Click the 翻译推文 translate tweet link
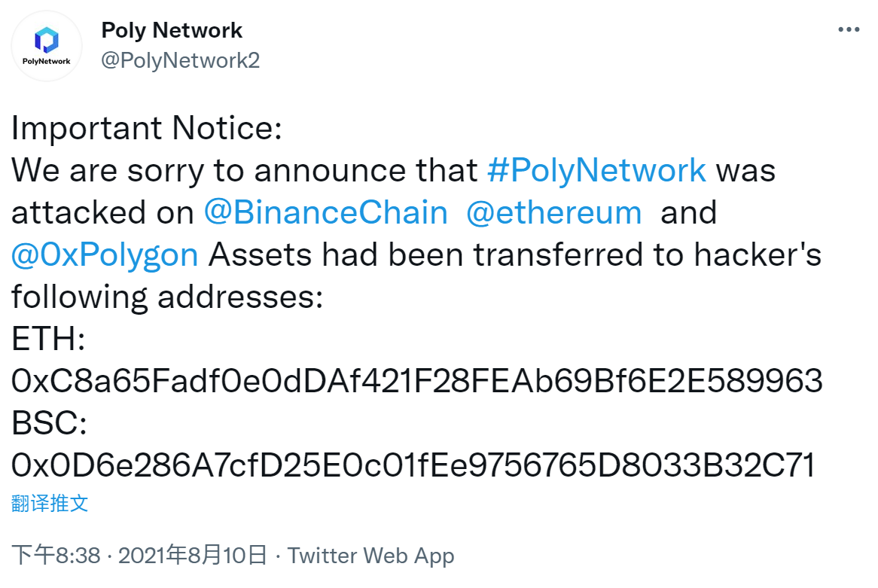The height and width of the screenshot is (588, 878). 50,504
